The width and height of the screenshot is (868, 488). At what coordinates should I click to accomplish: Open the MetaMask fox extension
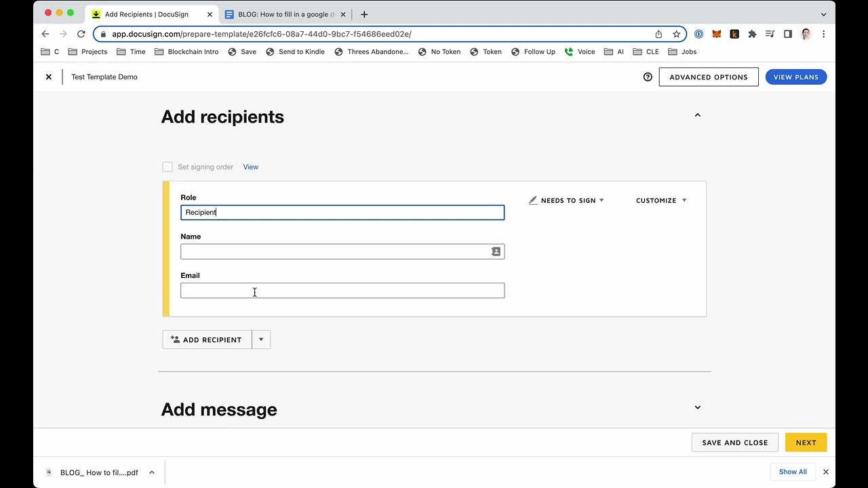point(716,34)
